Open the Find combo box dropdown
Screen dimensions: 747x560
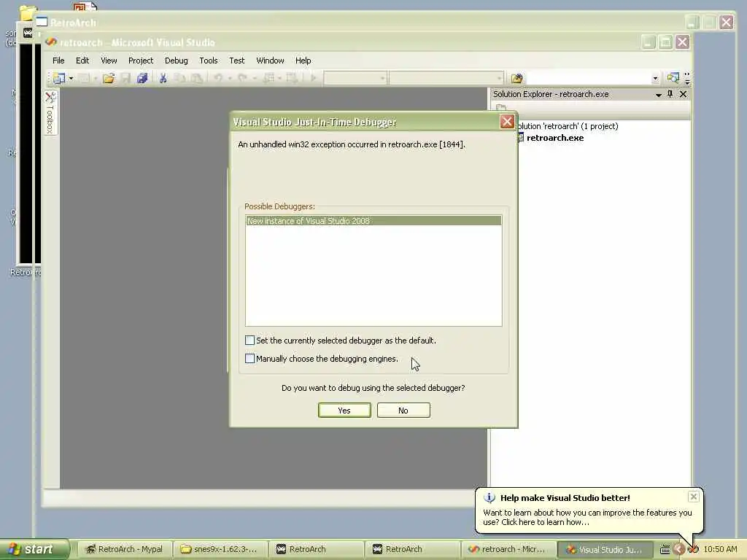coord(655,78)
